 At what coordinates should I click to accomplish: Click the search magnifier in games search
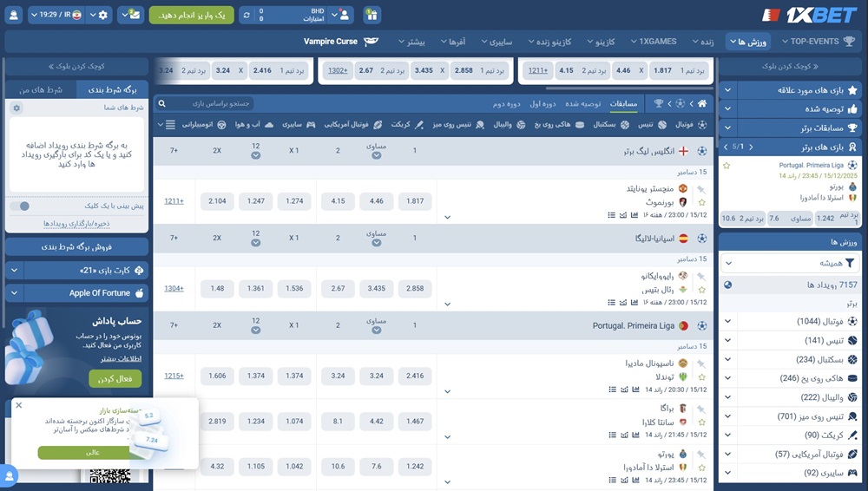coord(161,103)
